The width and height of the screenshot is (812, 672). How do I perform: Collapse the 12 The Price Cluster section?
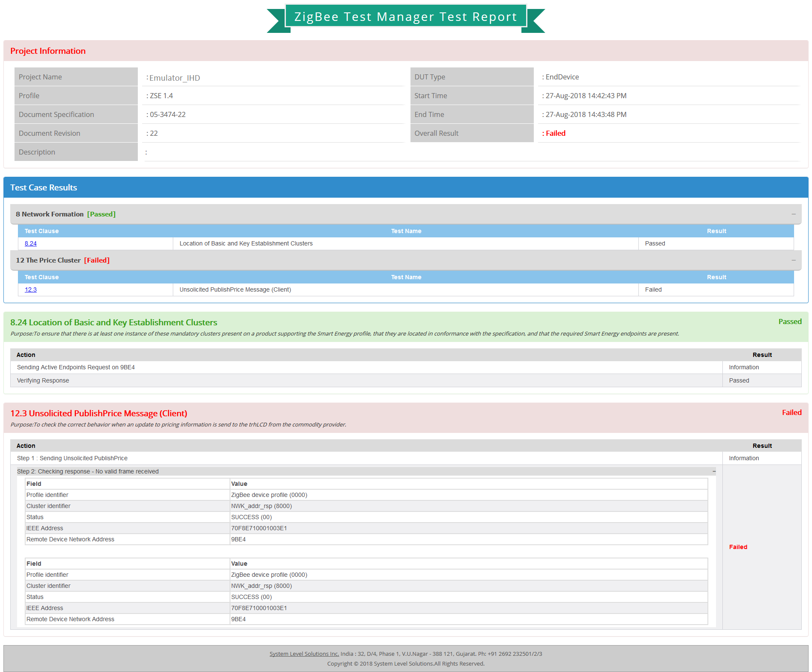coord(794,260)
